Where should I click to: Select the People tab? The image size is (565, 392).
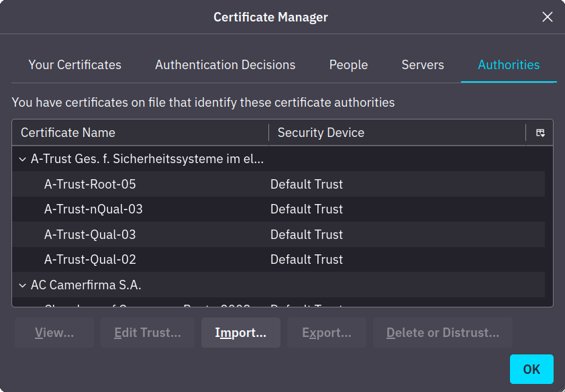point(348,64)
